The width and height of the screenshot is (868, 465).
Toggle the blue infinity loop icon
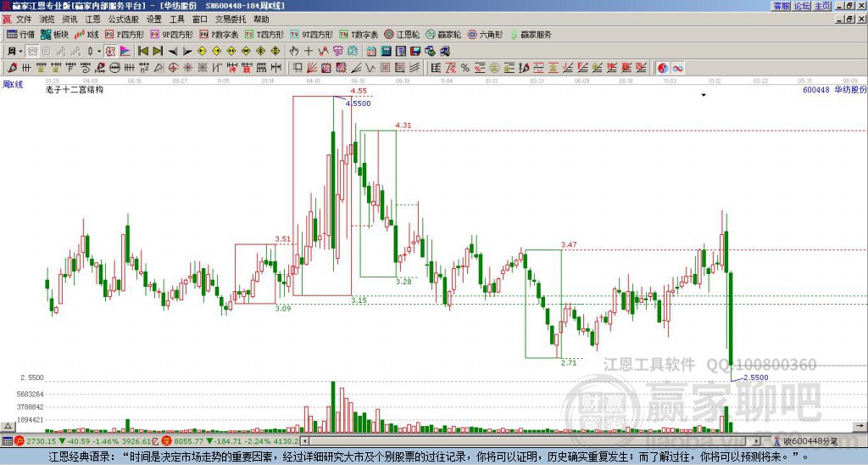pyautogui.click(x=677, y=68)
